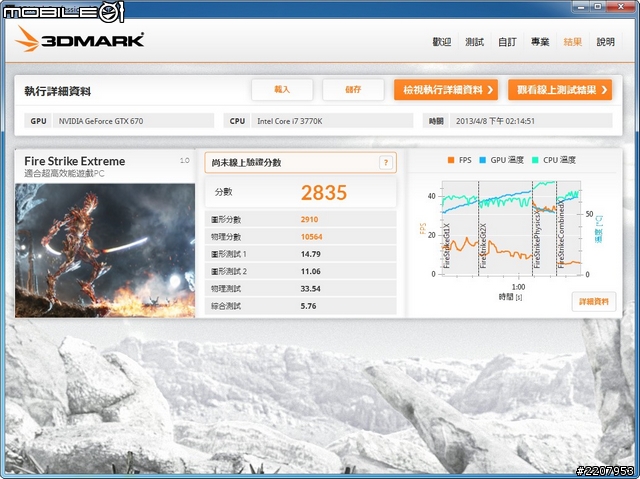The height and width of the screenshot is (479, 640).
Task: Click the 物理測試 value 33.54
Action: tap(310, 289)
